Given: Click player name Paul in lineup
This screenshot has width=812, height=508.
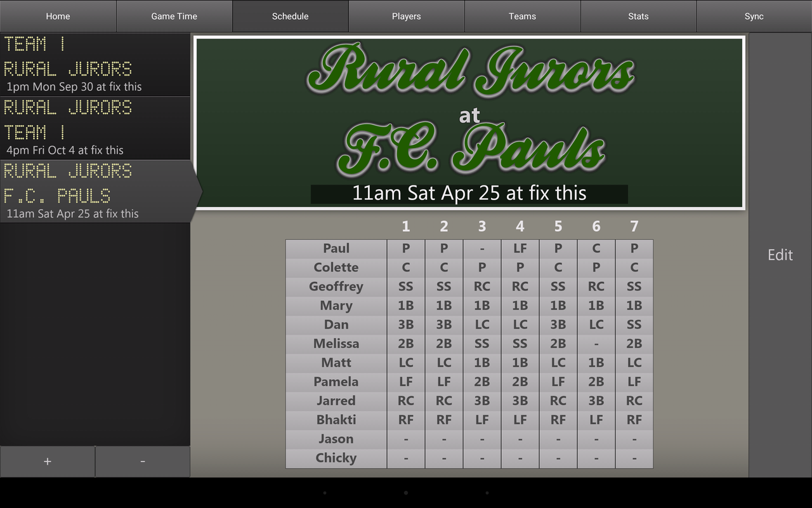Looking at the screenshot, I should (x=336, y=249).
